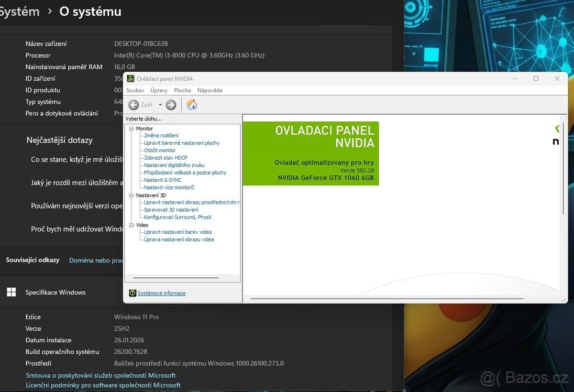Open the Home icon in NVIDIA toolbar
The width and height of the screenshot is (574, 392).
192,105
